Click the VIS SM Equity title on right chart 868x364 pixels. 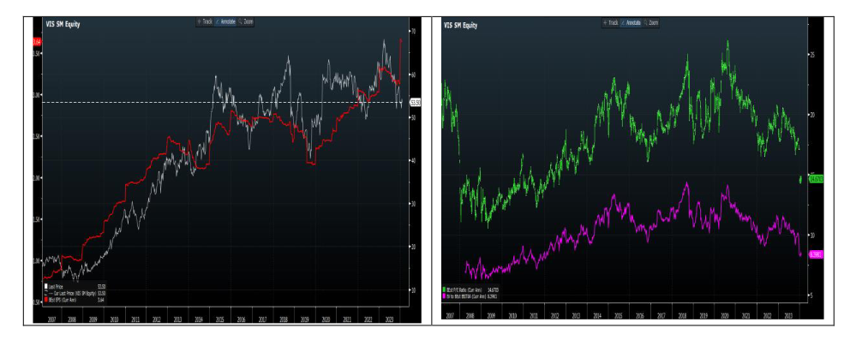pyautogui.click(x=460, y=26)
